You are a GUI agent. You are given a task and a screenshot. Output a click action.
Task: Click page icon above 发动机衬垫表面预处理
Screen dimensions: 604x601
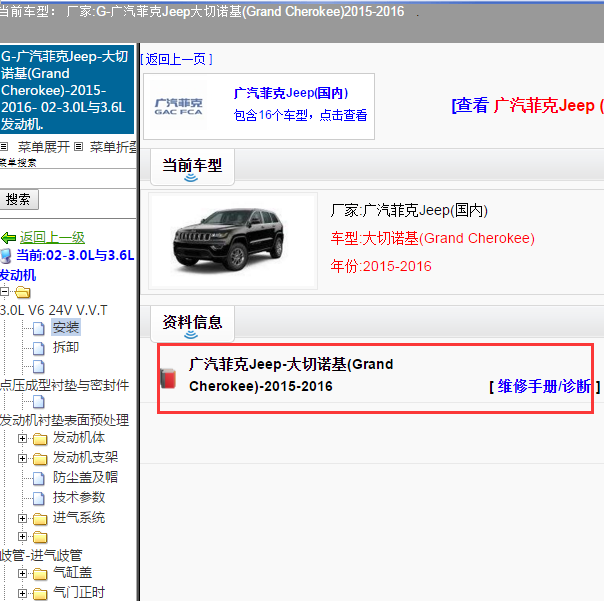click(39, 402)
